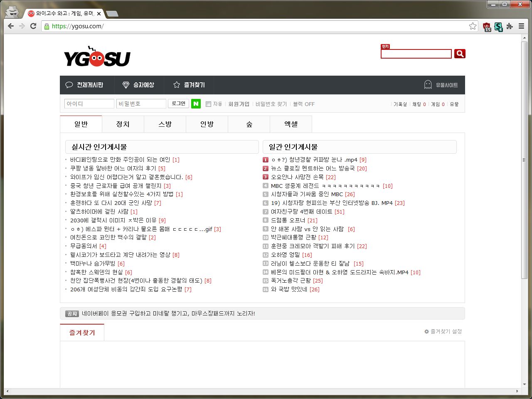Select the 일반 tab
532x399 pixels.
81,124
